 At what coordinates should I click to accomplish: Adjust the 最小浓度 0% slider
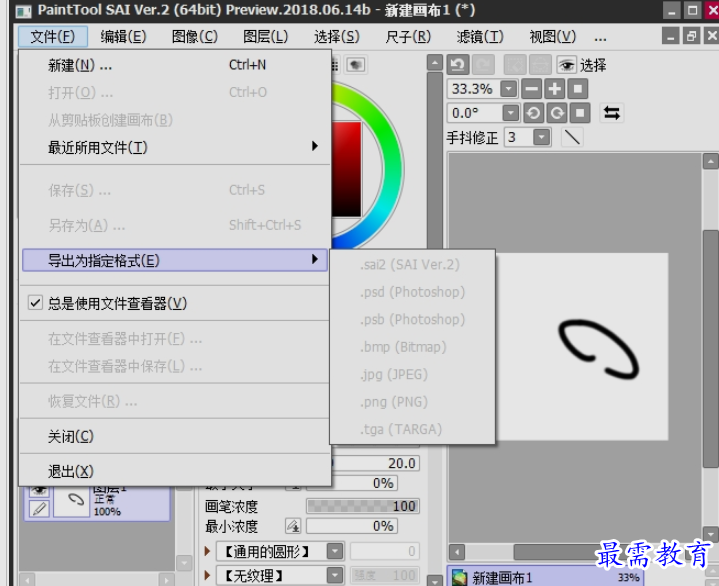click(x=352, y=526)
